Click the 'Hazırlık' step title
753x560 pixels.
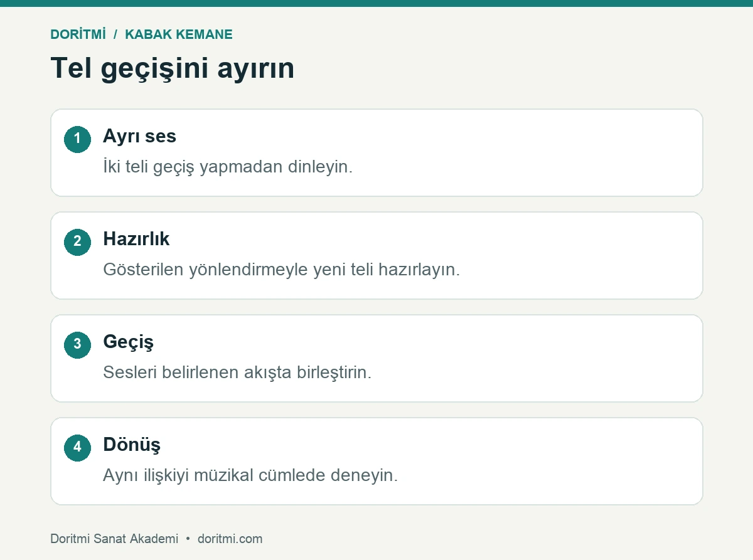click(136, 240)
